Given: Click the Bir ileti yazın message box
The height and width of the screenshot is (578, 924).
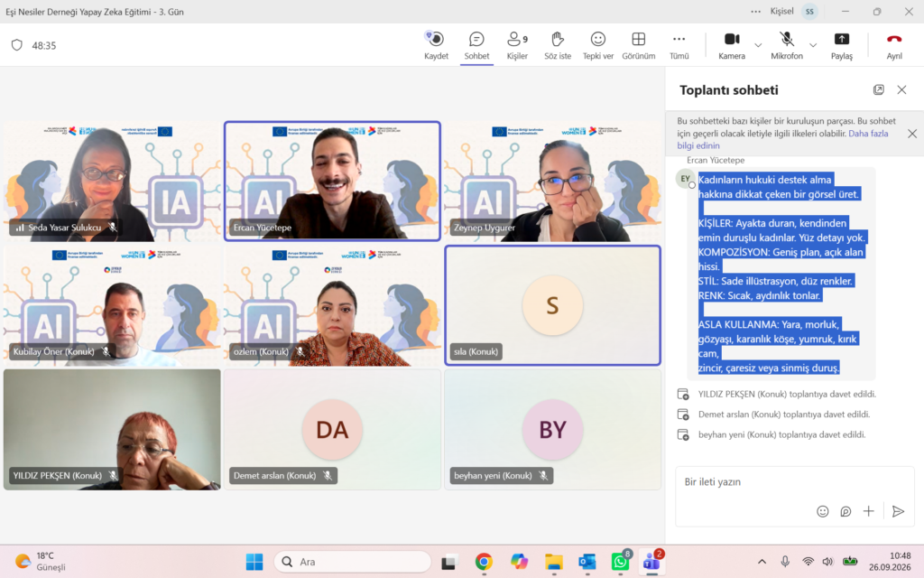Looking at the screenshot, I should tap(794, 482).
